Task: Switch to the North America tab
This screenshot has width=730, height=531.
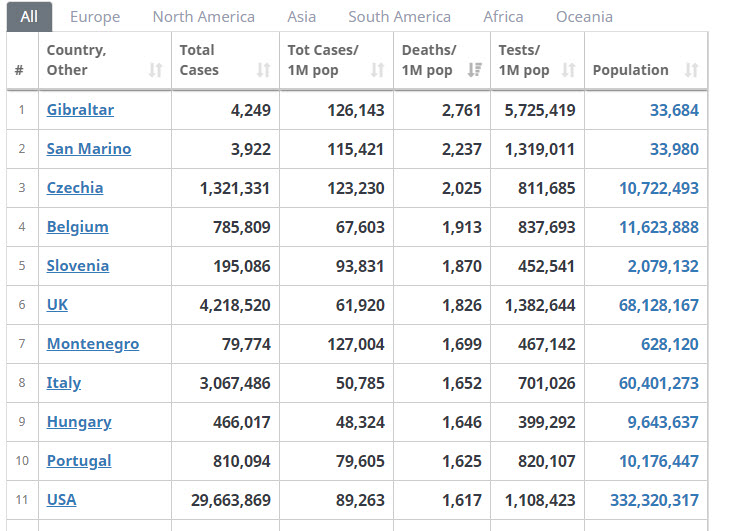Action: (x=203, y=17)
